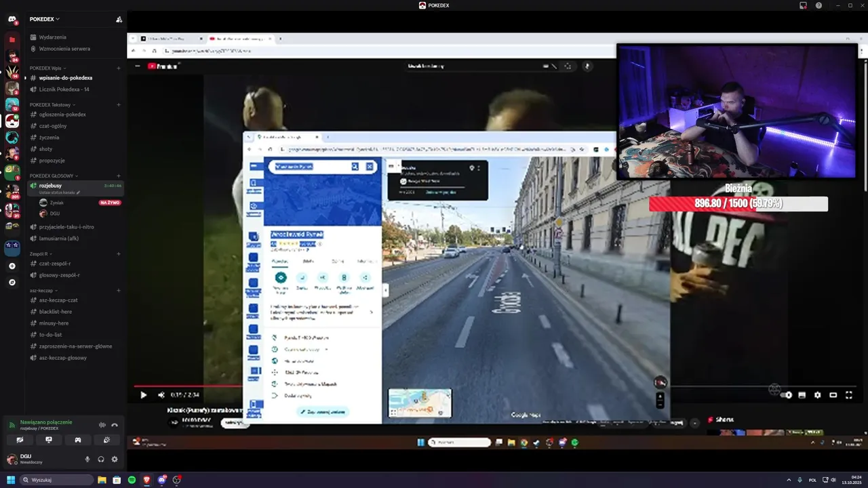Click the NA ŻYWO live badge

[x=110, y=203]
